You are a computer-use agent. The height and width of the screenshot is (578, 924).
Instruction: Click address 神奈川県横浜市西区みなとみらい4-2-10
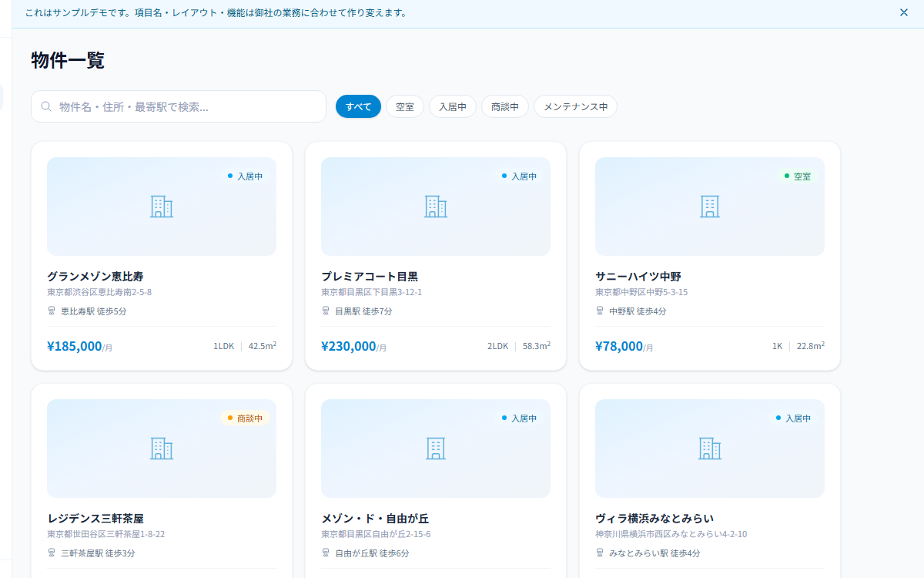click(671, 535)
